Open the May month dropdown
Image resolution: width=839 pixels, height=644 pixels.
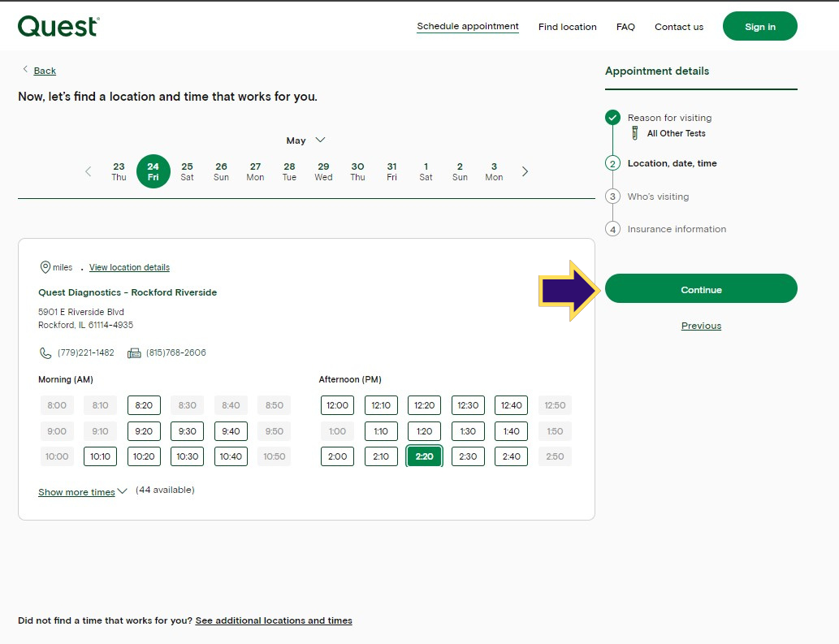point(305,140)
